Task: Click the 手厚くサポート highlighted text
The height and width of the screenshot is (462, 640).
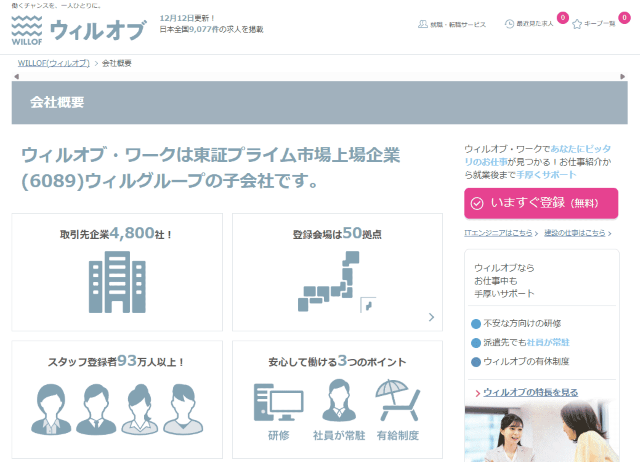Action: 547,175
